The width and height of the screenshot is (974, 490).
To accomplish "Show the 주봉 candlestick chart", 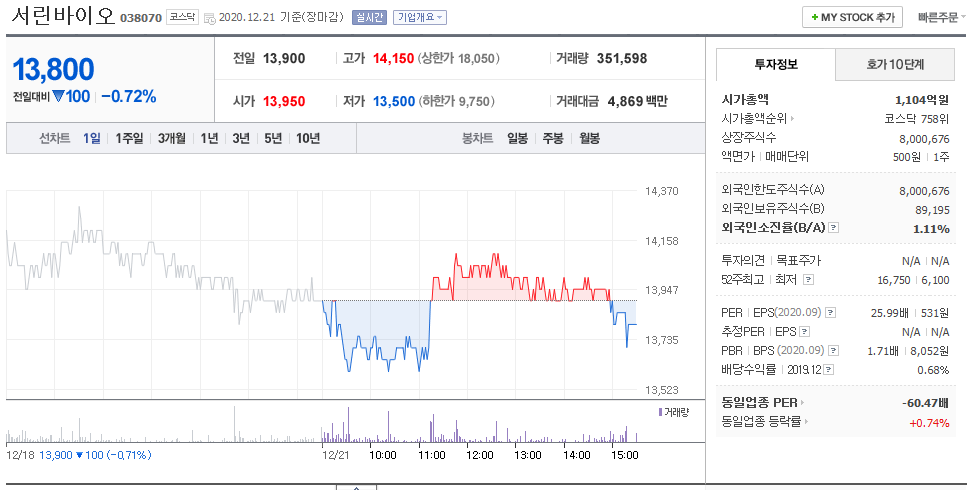I will pyautogui.click(x=553, y=138).
